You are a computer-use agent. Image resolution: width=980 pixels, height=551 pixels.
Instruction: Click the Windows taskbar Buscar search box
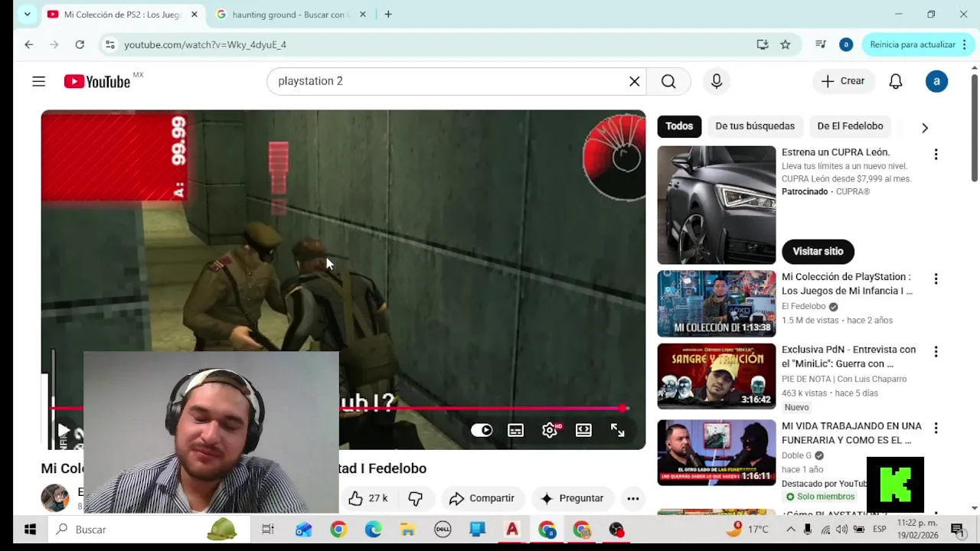149,530
